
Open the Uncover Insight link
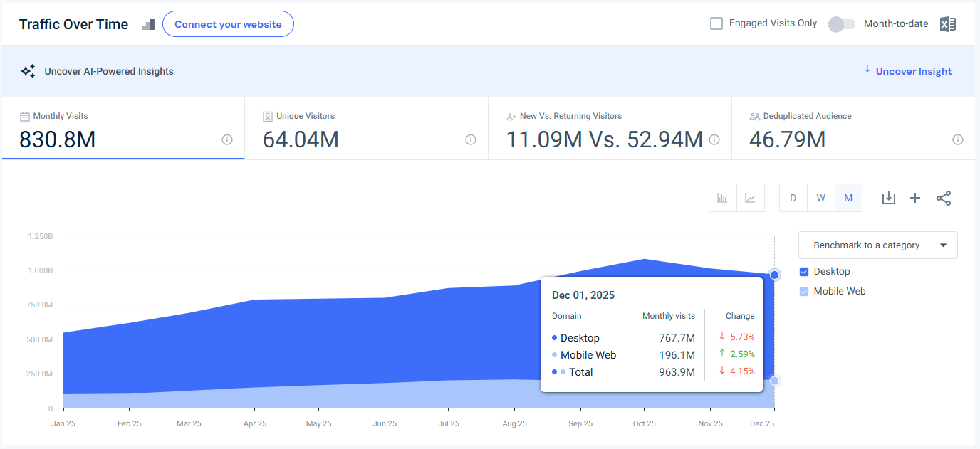[x=912, y=70]
